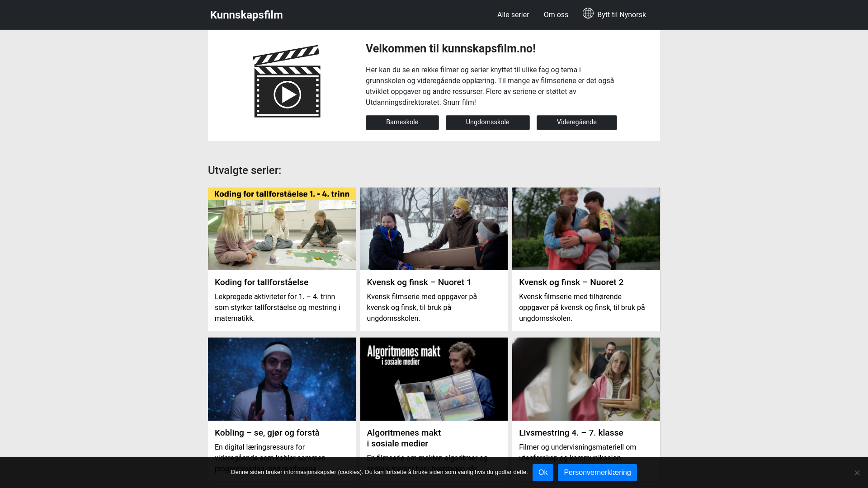Screen dimensions: 868x488
Task: Click Koding for tallforståelse title
Action: [x=261, y=282]
